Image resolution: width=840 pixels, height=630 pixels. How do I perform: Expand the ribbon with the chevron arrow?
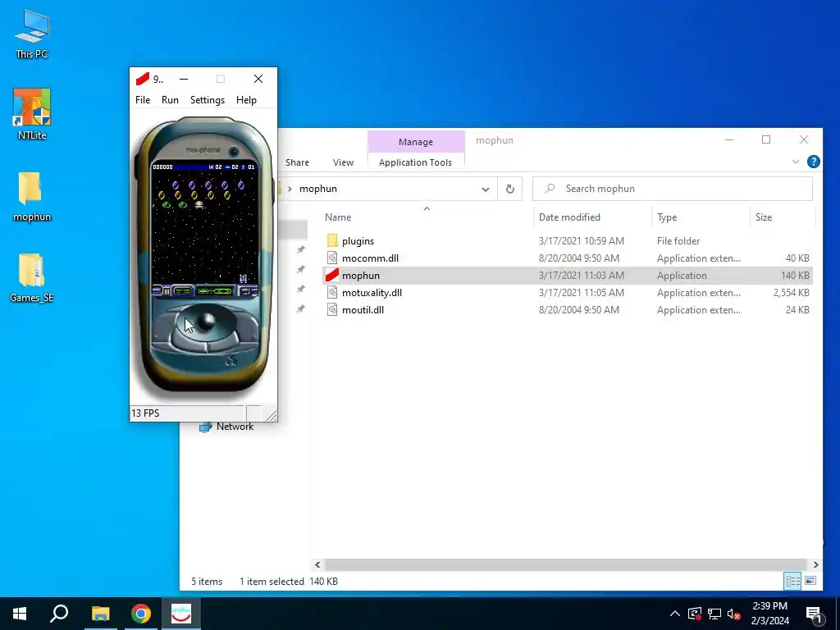click(x=796, y=162)
